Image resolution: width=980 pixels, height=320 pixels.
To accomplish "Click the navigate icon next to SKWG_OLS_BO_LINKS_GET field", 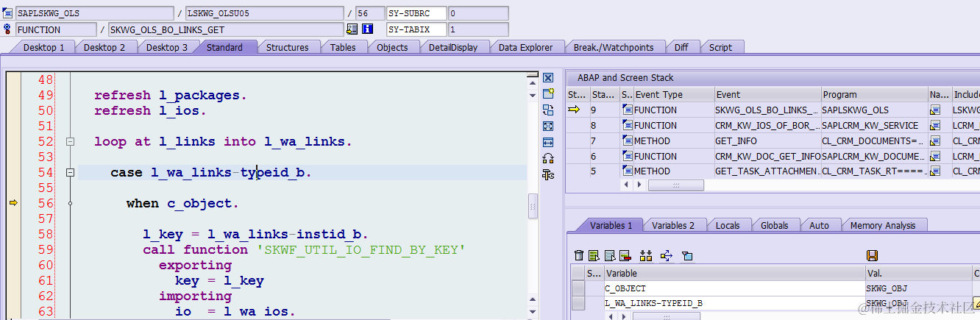I will point(352,29).
